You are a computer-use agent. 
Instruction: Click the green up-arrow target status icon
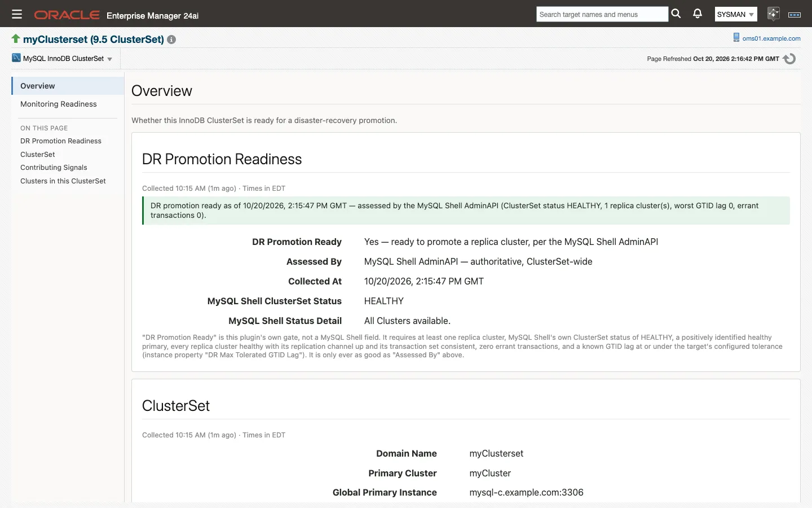(x=16, y=38)
